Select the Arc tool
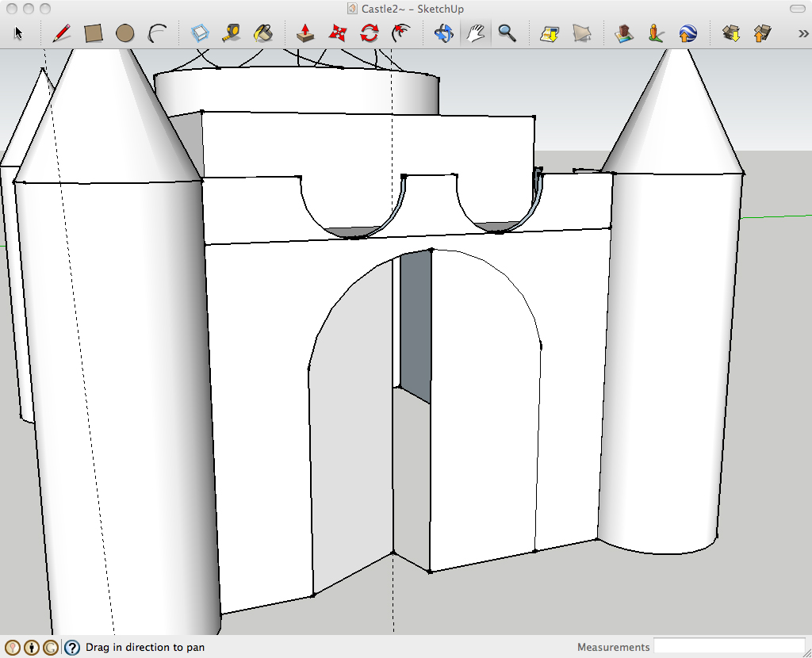This screenshot has height=658, width=812. (x=157, y=33)
